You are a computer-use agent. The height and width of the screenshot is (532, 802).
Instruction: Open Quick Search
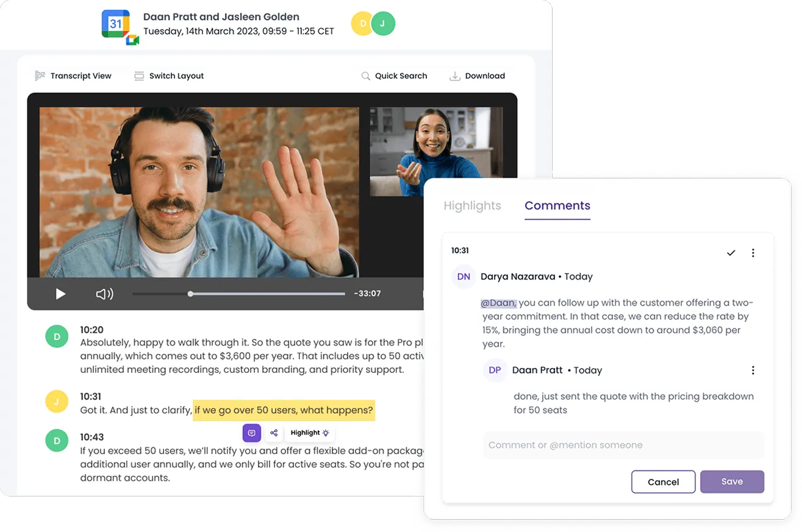point(394,76)
